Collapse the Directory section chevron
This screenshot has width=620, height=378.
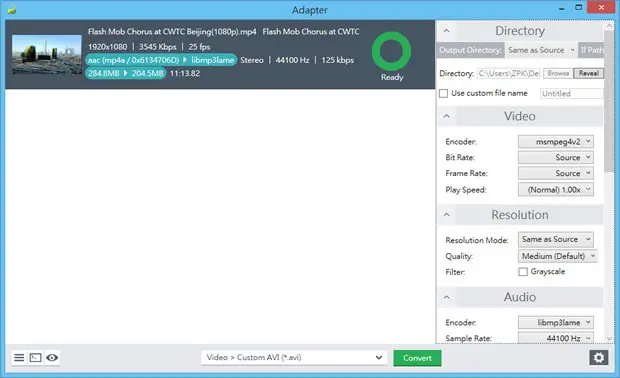[446, 31]
